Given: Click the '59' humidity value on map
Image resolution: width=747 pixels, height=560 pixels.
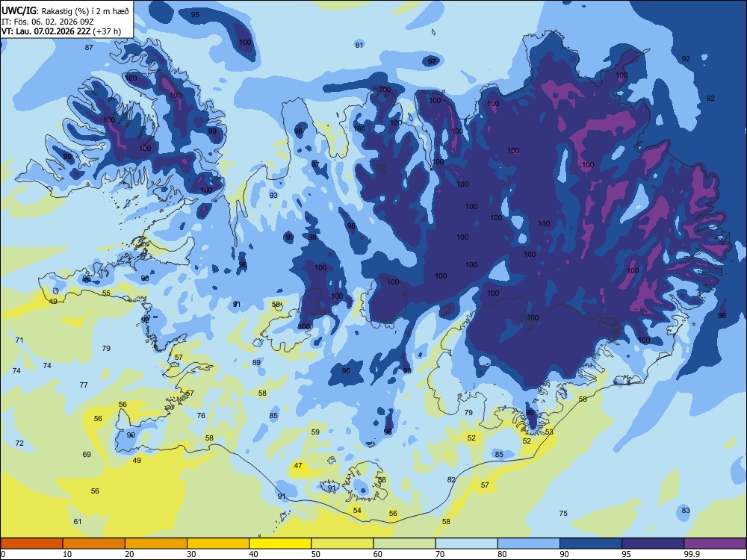Looking at the screenshot, I should tap(315, 432).
